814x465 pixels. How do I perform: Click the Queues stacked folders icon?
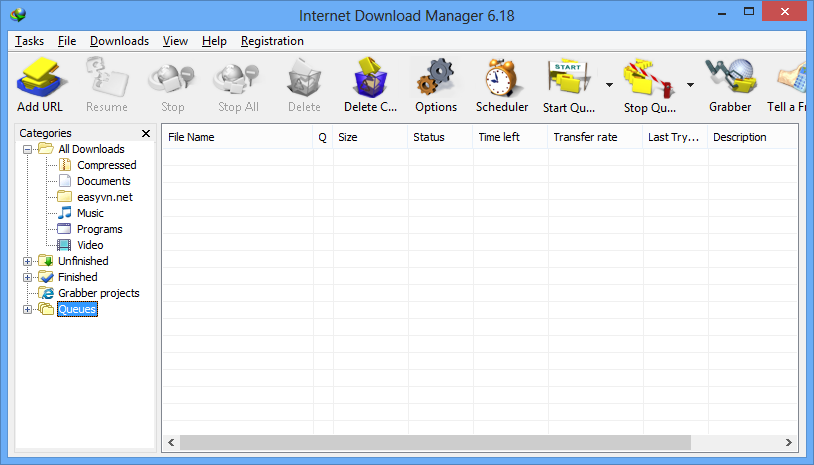coord(46,309)
